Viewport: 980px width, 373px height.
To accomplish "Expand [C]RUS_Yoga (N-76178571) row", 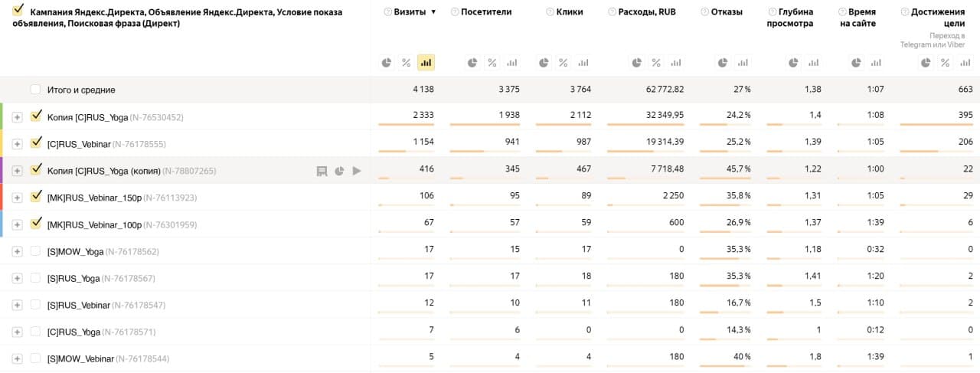I will pyautogui.click(x=17, y=332).
